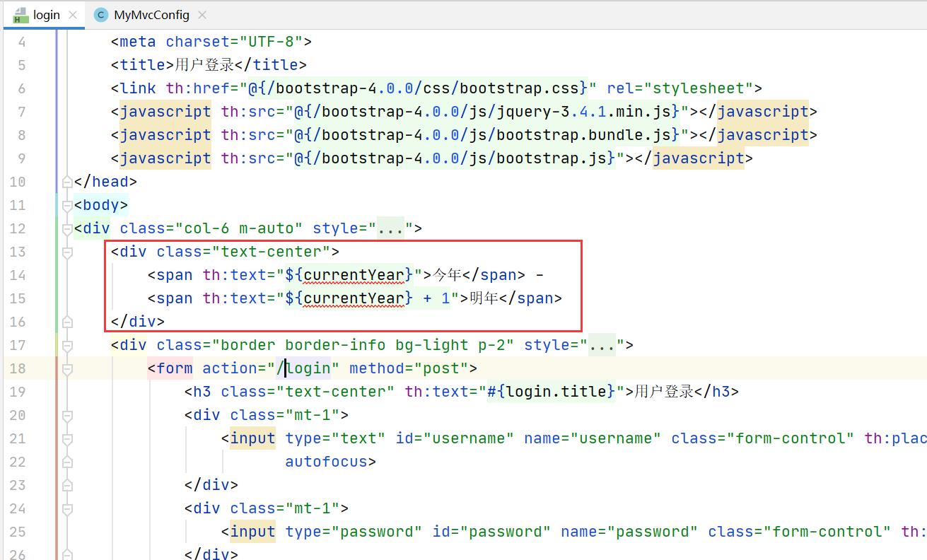Expand folded style value on line 12
The width and height of the screenshot is (927, 560).
pos(391,228)
